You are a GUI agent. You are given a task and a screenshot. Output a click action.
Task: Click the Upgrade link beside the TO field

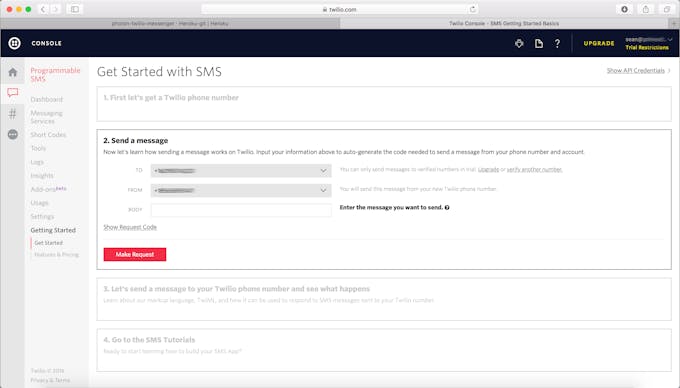[488, 170]
